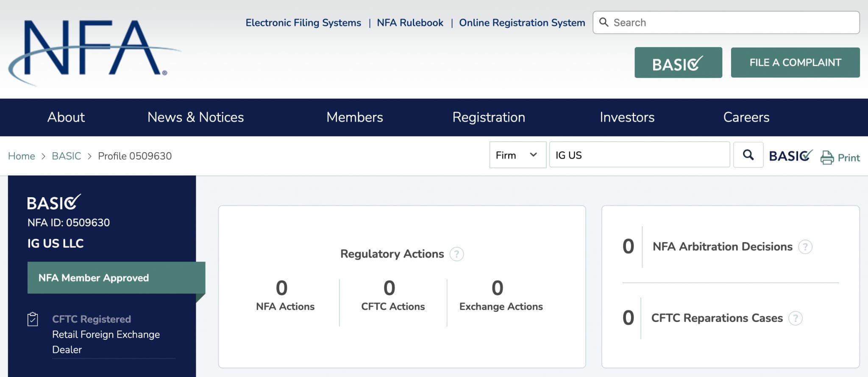Click the printer icon

coord(827,158)
